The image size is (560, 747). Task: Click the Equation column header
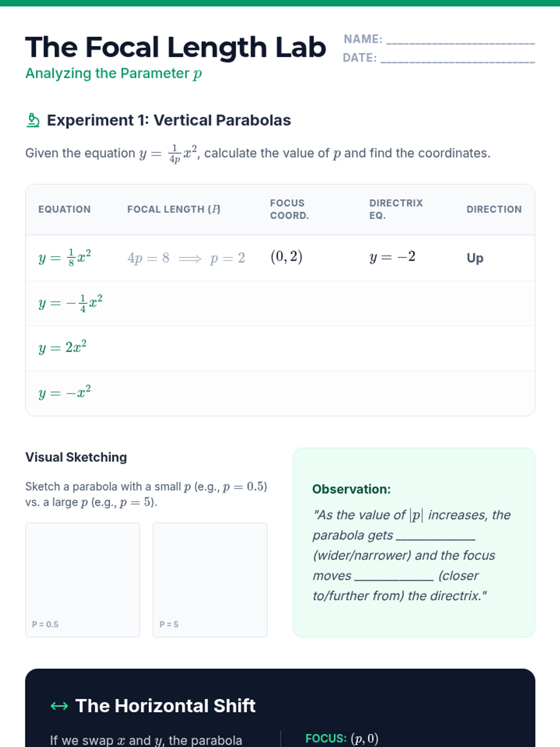click(x=64, y=210)
